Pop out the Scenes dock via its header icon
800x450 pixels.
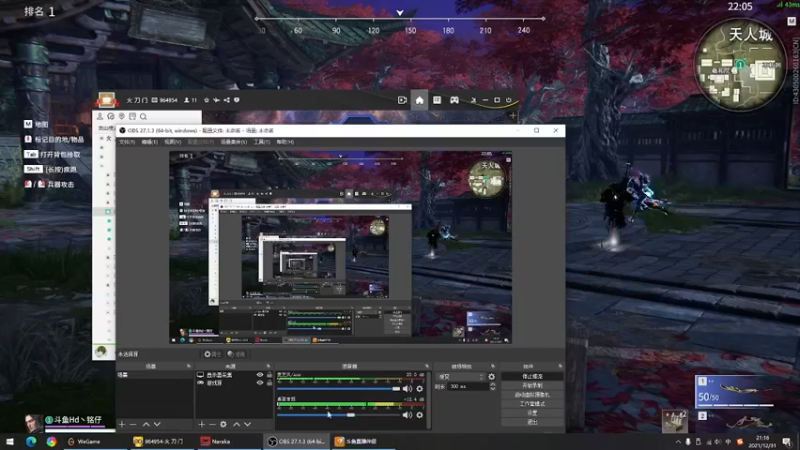click(x=188, y=366)
